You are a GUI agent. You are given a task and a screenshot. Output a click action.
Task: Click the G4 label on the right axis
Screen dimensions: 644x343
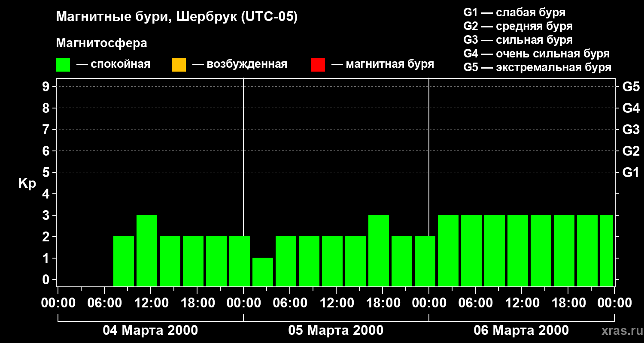click(x=631, y=108)
